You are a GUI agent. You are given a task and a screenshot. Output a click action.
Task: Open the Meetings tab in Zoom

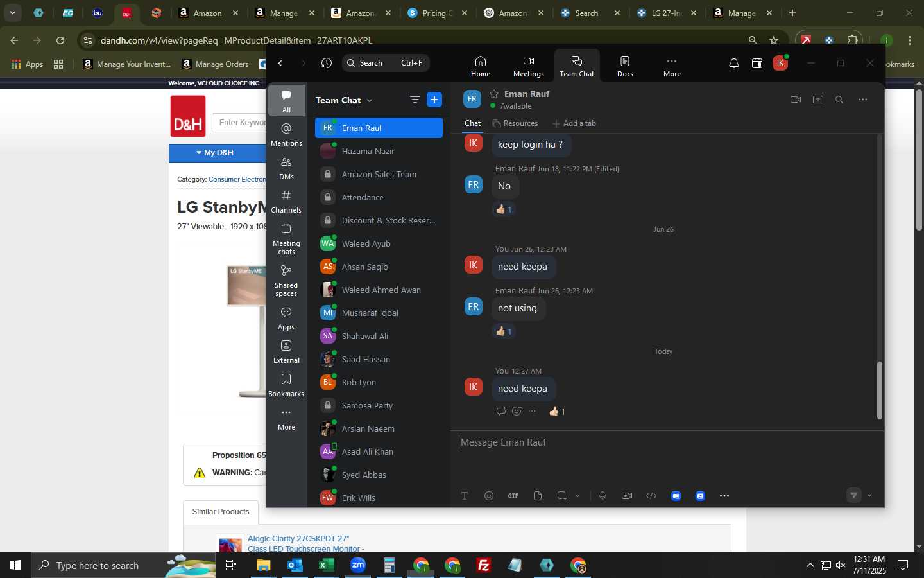point(528,66)
